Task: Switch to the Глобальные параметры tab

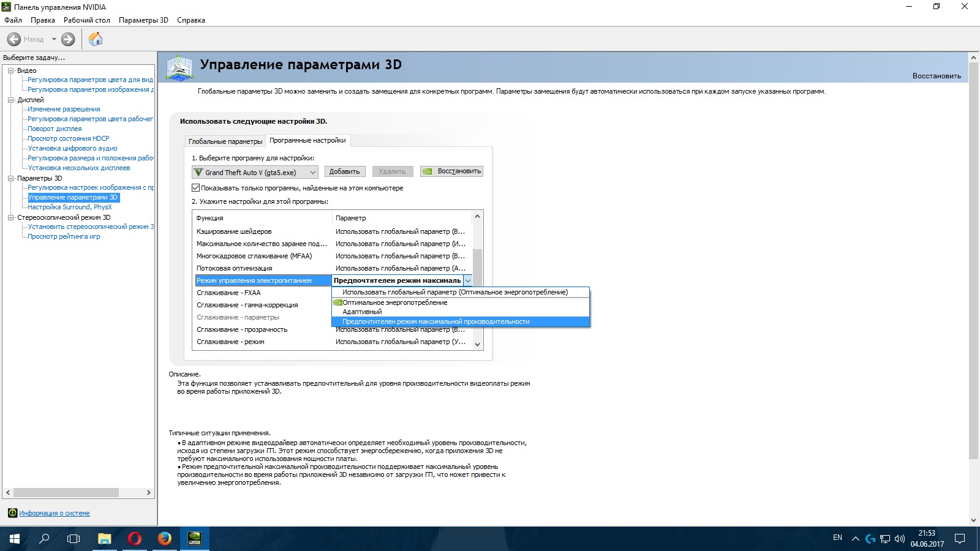Action: 225,141
